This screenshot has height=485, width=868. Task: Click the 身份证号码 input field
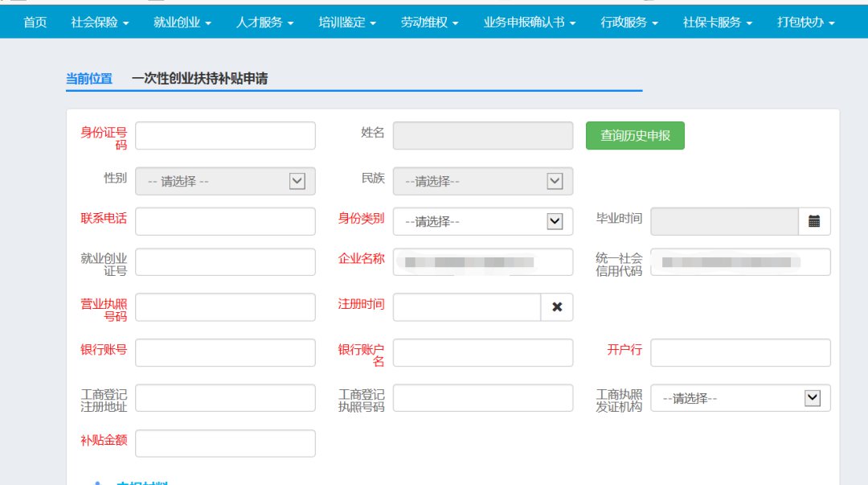(x=225, y=136)
